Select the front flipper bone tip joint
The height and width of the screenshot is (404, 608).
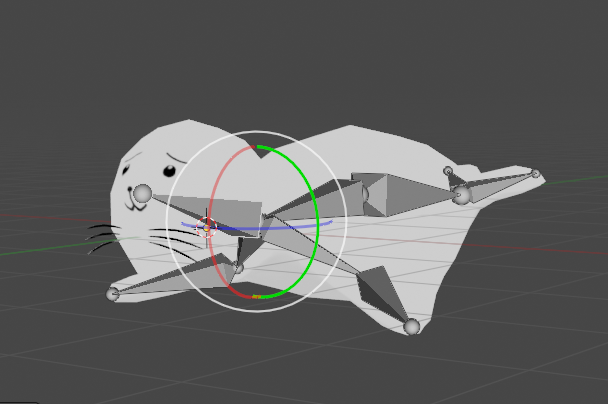click(112, 294)
